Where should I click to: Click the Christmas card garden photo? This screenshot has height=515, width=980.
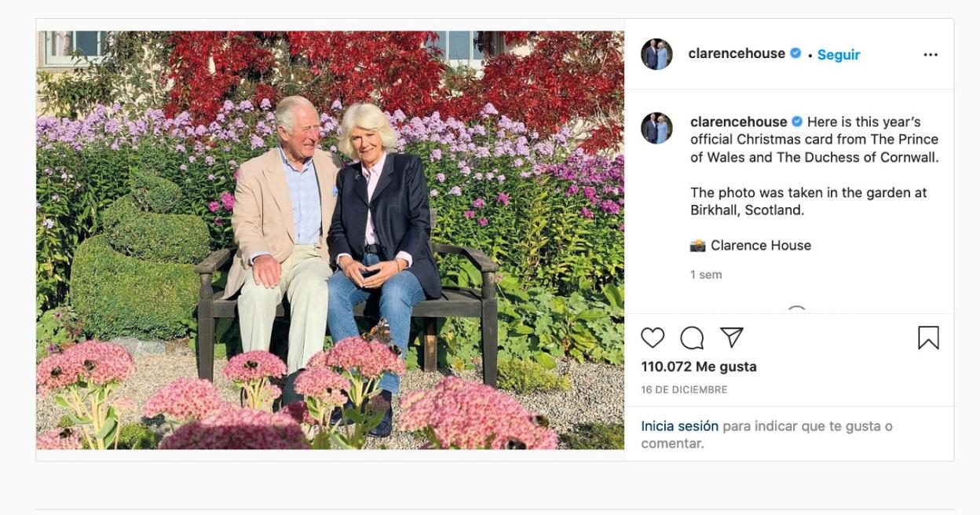330,240
